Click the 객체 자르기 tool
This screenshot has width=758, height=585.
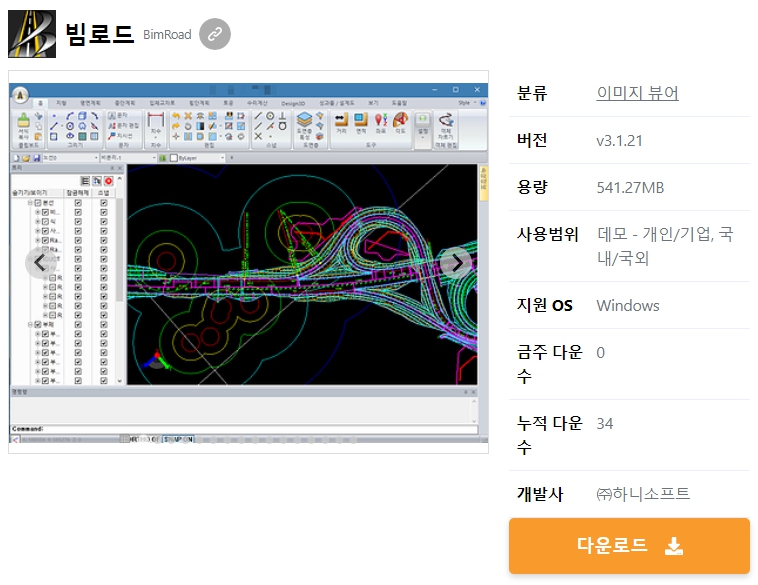coord(446,125)
